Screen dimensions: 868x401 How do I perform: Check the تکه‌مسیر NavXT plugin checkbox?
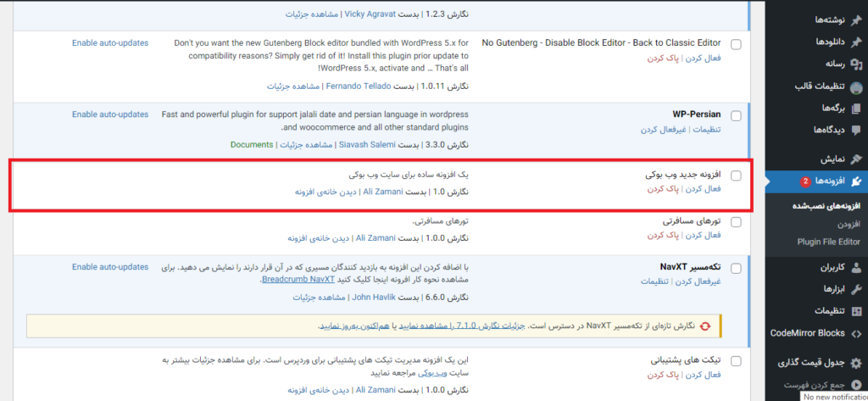(737, 269)
